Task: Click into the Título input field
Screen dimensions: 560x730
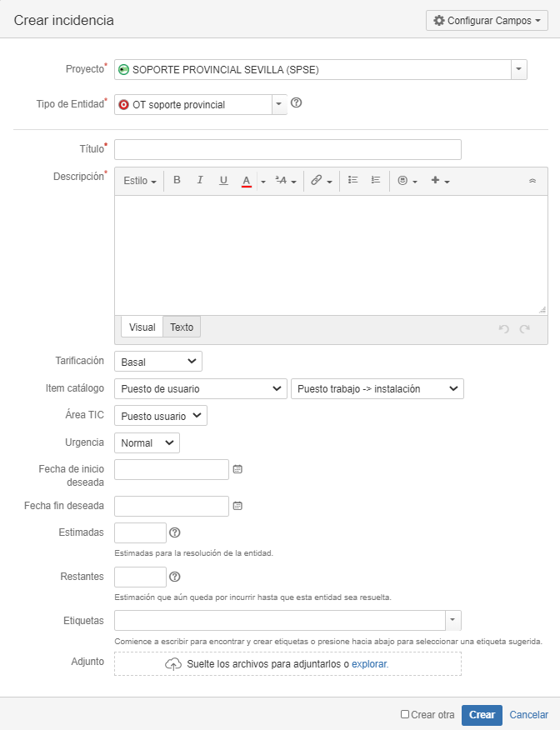Action: [x=287, y=149]
